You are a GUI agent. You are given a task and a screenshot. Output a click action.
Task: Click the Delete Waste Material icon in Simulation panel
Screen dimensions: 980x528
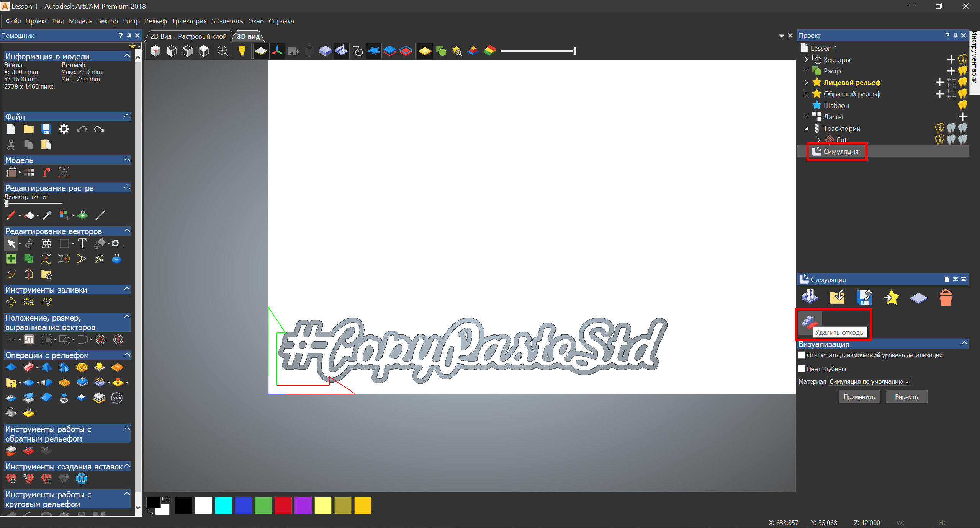tap(809, 323)
